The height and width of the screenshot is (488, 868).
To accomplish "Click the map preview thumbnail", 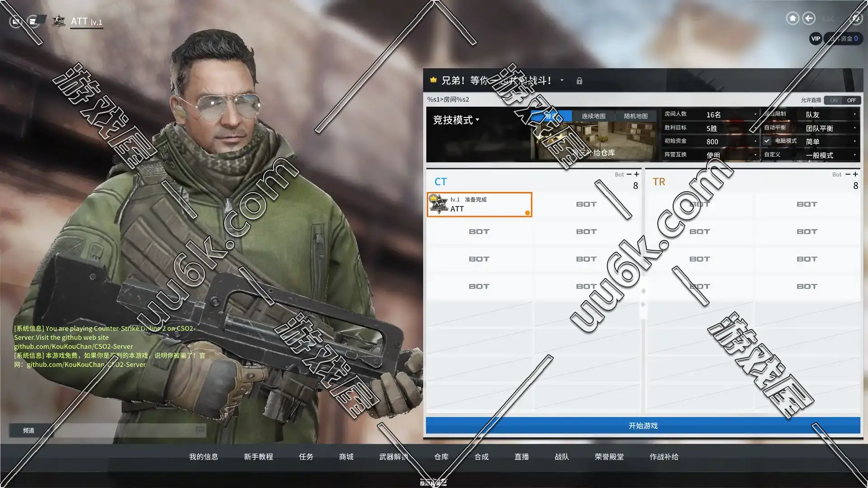I will point(593,141).
